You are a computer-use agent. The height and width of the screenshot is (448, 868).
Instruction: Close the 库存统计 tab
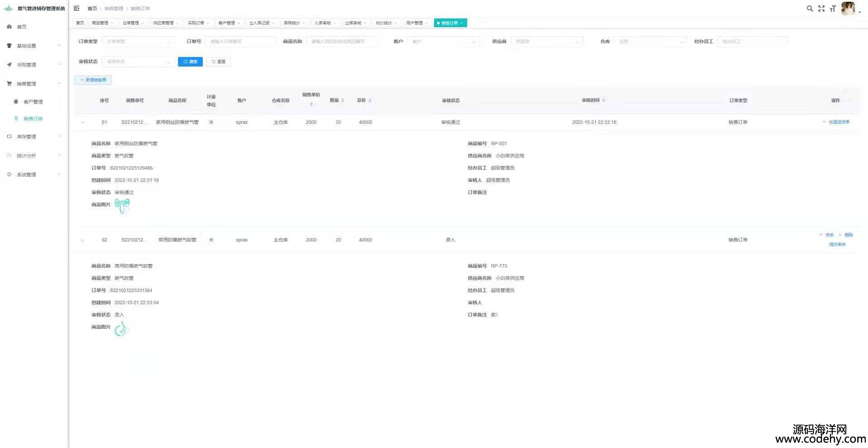(304, 23)
